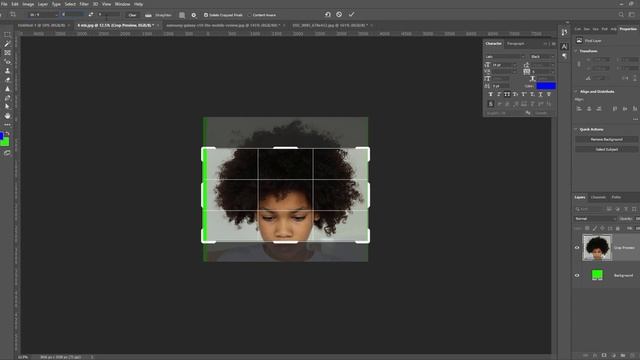Apply Faux Italic in Character panel

(x=499, y=94)
